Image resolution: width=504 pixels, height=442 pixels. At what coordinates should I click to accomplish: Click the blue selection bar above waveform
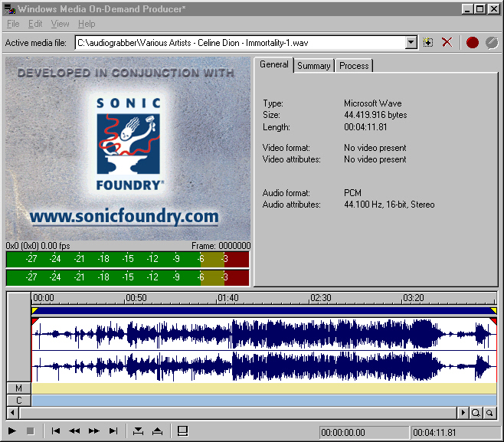click(x=264, y=310)
